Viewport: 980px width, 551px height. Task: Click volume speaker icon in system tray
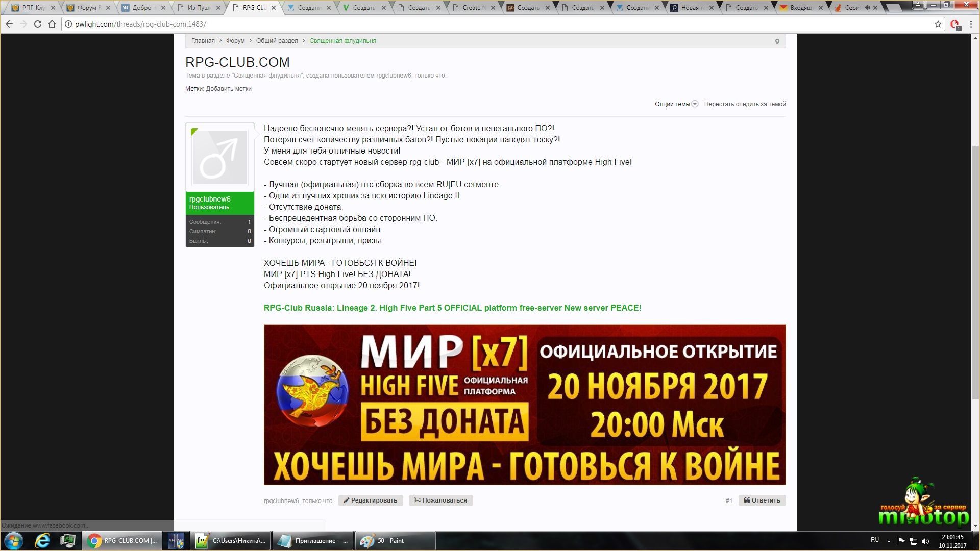click(926, 541)
